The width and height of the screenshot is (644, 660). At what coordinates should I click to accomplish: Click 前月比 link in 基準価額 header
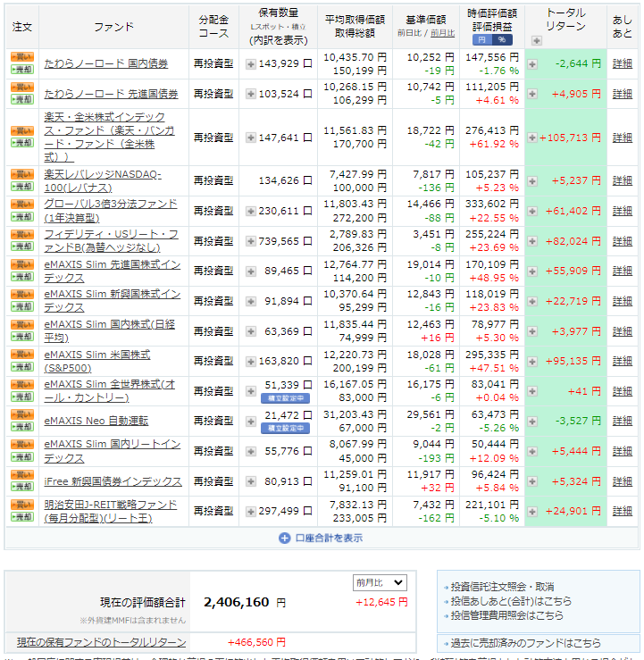tap(442, 33)
